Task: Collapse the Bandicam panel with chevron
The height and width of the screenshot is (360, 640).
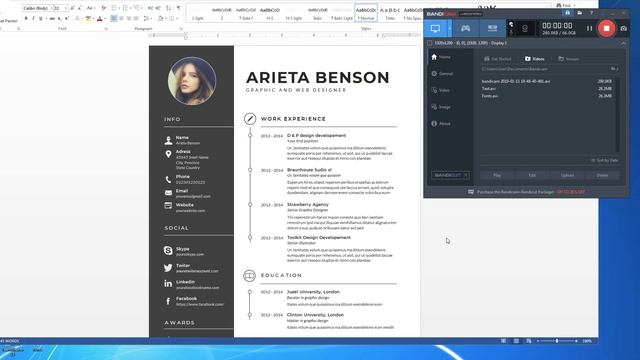Action: pyautogui.click(x=623, y=43)
